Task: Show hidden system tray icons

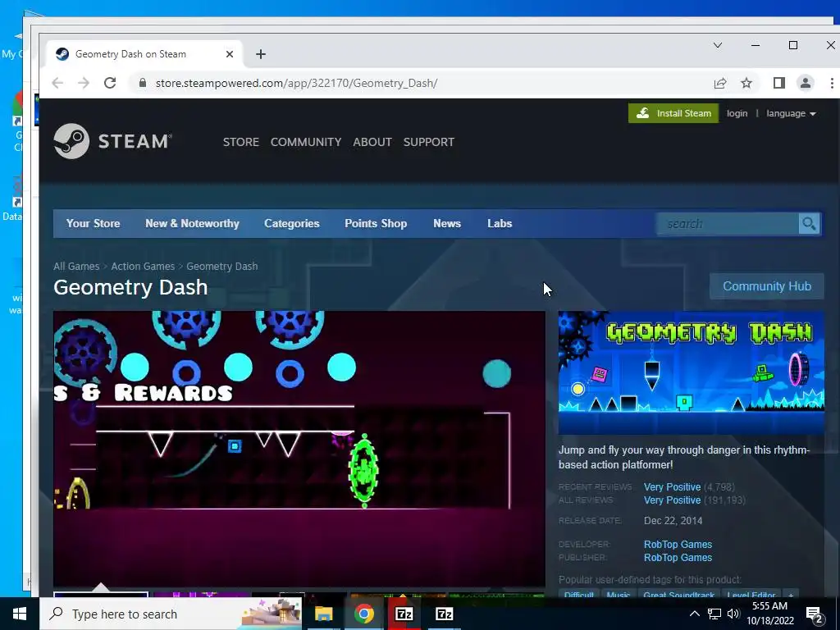Action: [694, 614]
